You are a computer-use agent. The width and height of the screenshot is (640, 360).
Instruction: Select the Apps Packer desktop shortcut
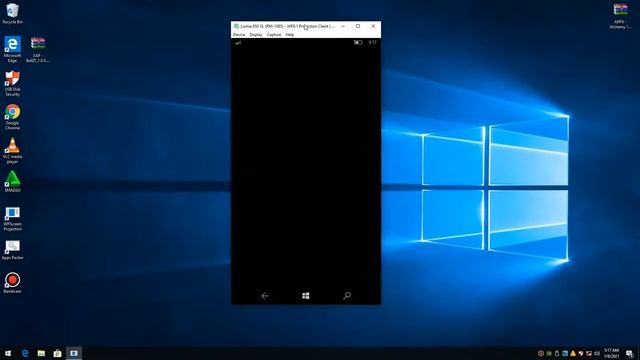[x=12, y=250]
